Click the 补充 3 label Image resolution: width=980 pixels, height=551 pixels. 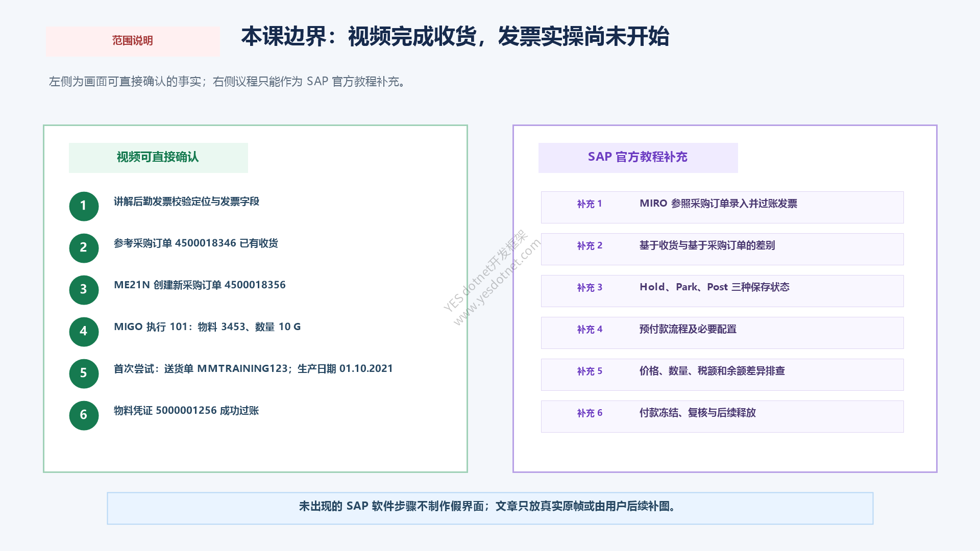point(590,288)
